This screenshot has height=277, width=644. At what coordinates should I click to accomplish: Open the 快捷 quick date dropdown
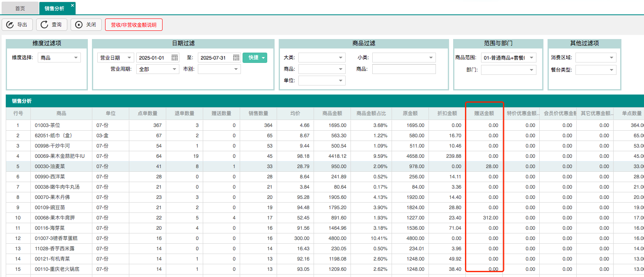[255, 58]
